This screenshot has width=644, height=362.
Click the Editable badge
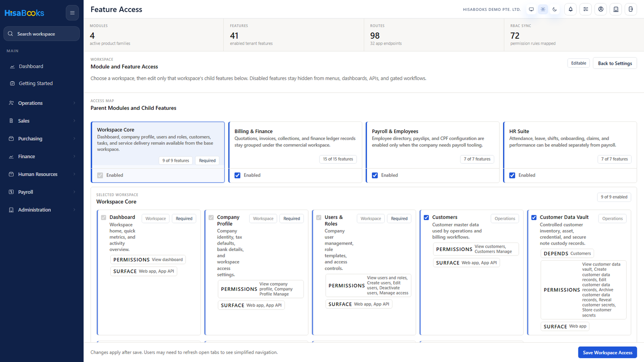pyautogui.click(x=578, y=63)
